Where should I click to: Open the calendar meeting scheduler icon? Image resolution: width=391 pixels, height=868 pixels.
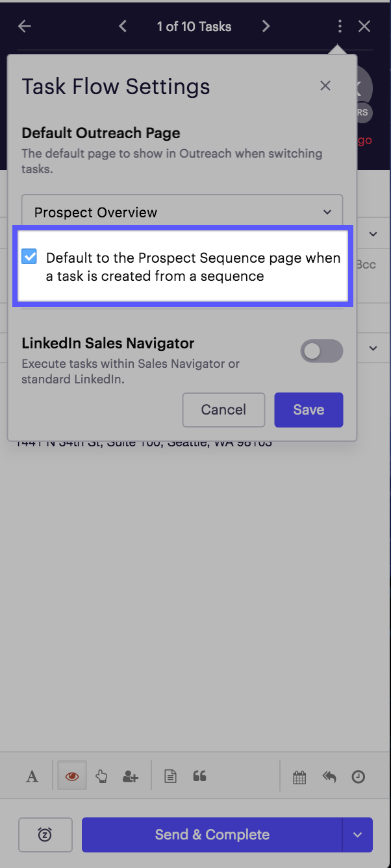coord(299,776)
